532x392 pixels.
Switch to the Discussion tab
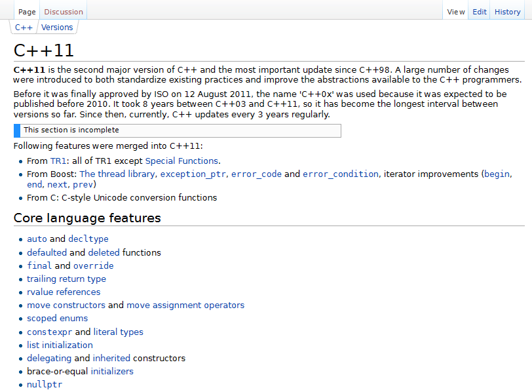tap(64, 12)
